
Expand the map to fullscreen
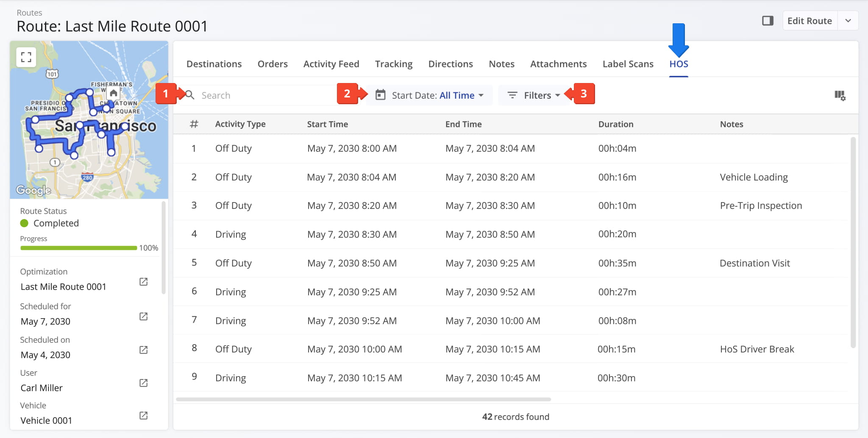(26, 57)
